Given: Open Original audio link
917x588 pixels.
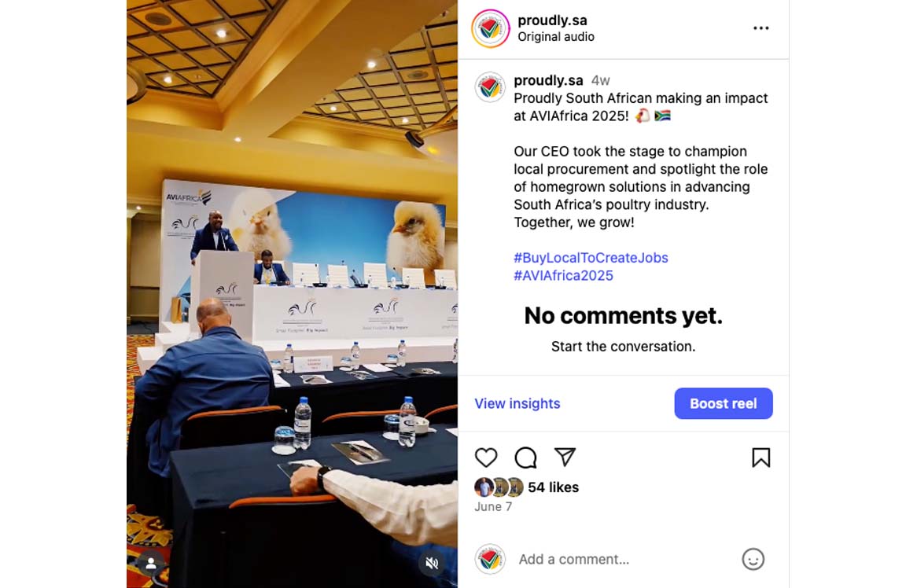Looking at the screenshot, I should [x=555, y=37].
